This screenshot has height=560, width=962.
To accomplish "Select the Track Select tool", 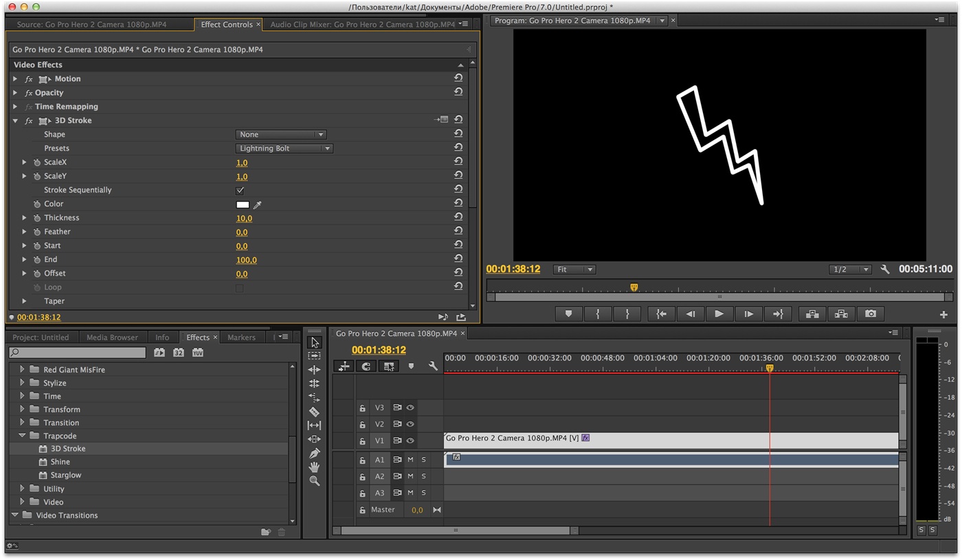I will click(315, 356).
